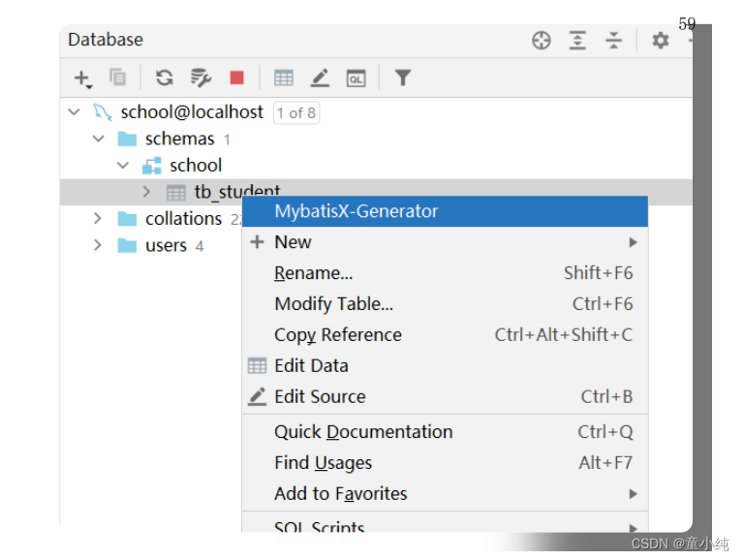Click the Expand All icon in header

click(x=578, y=41)
